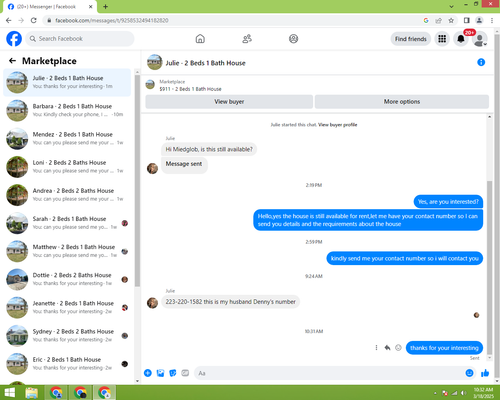The width and height of the screenshot is (500, 400).
Task: Click the View buyer button
Action: [229, 102]
